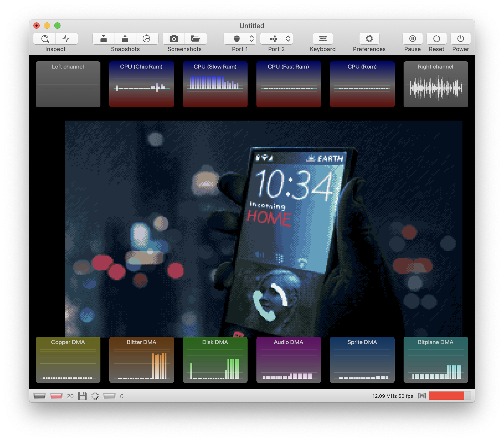The image size is (504, 441).
Task: Take a screenshot with the camera icon
Action: [x=174, y=39]
